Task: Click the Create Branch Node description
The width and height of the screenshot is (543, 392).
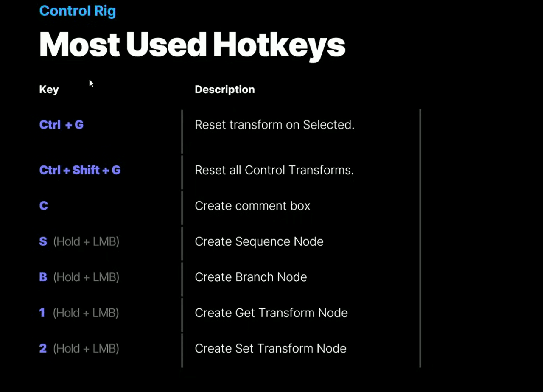Action: point(251,277)
